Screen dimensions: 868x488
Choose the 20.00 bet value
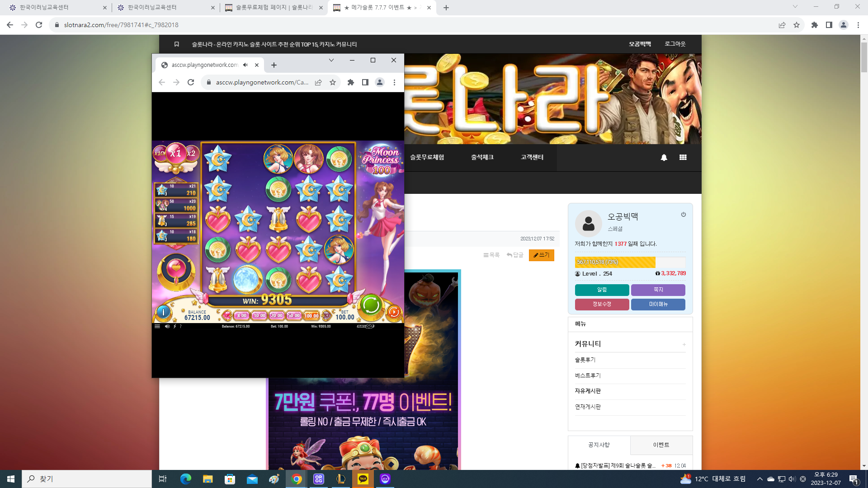[x=277, y=315]
